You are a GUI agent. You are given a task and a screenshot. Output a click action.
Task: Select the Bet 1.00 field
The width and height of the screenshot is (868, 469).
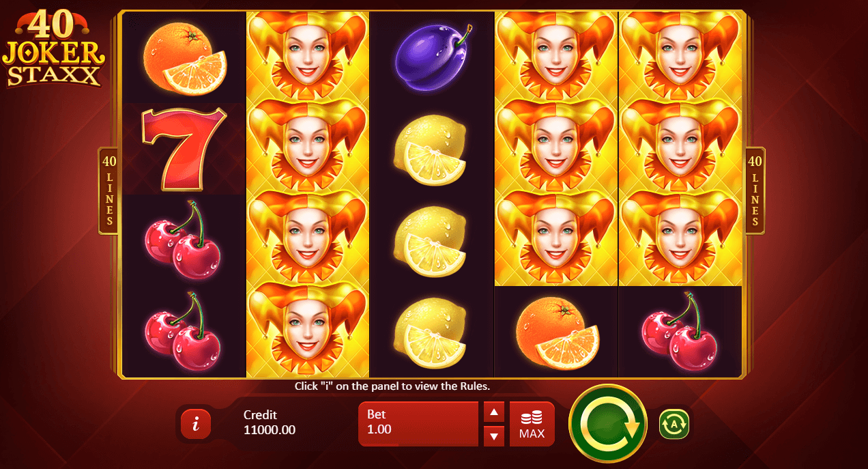coord(418,424)
